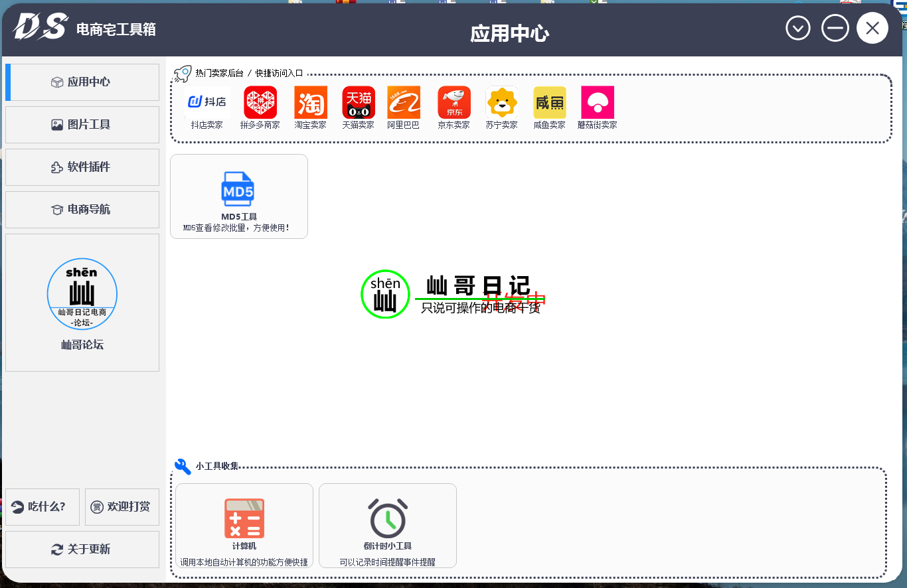Click the 欢迎打赏 button
This screenshot has height=588, width=907.
tap(122, 507)
